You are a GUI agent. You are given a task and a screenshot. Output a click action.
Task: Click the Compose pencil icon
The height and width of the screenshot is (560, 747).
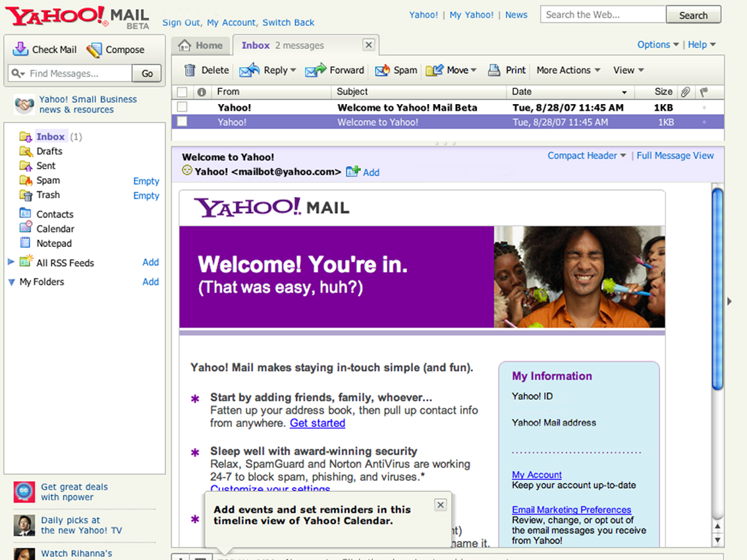click(94, 49)
